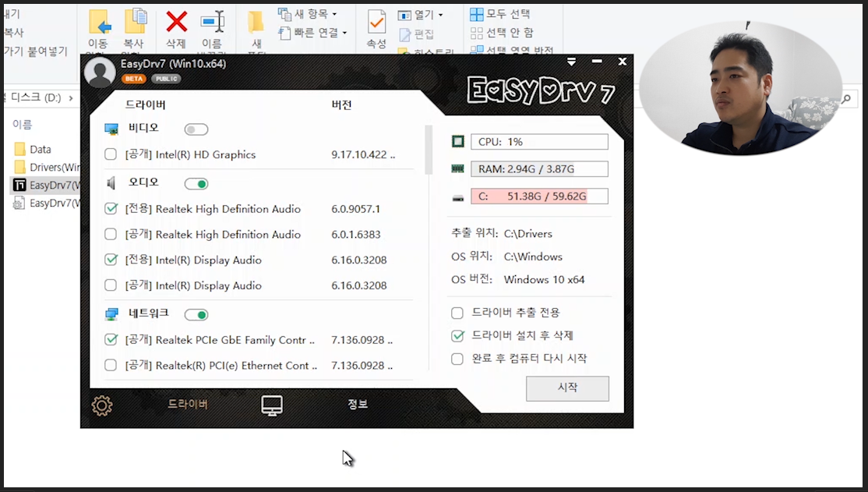Click Properties icon in Explorer ribbon
Viewport: 868px width, 492px height.
[376, 22]
